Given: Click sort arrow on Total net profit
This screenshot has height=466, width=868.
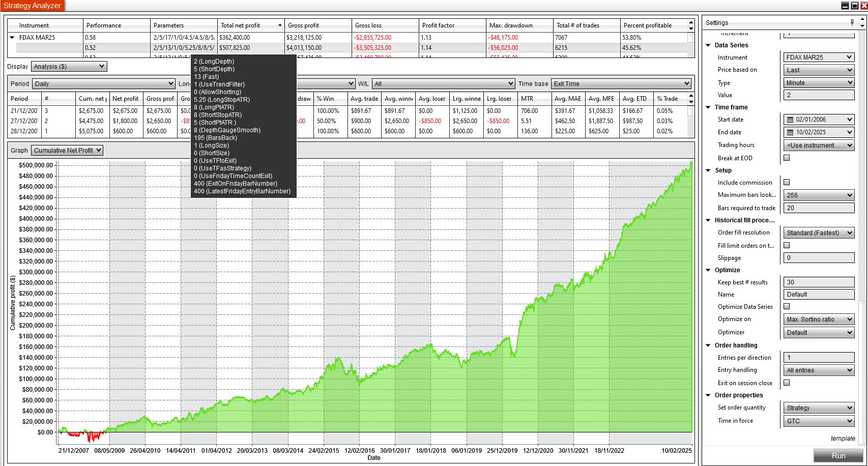Looking at the screenshot, I should pyautogui.click(x=280, y=25).
